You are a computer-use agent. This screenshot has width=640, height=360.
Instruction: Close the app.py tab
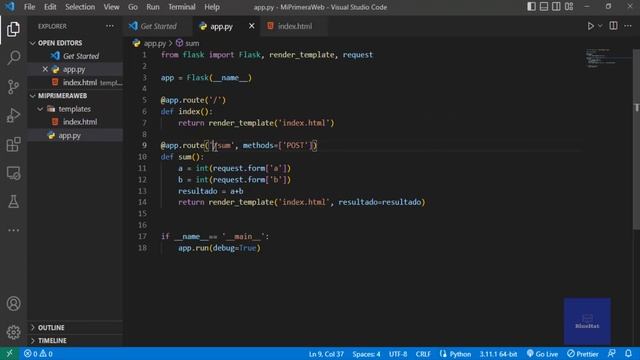point(251,26)
